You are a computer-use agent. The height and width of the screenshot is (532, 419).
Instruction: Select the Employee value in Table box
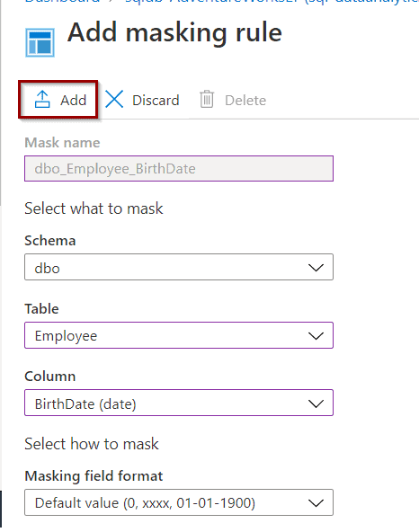pyautogui.click(x=66, y=336)
